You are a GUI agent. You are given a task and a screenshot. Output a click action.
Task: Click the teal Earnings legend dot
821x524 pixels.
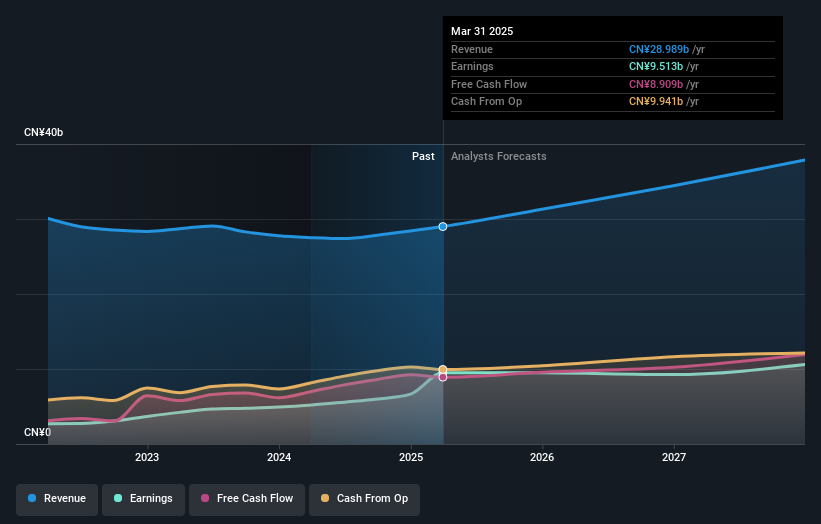click(x=118, y=498)
